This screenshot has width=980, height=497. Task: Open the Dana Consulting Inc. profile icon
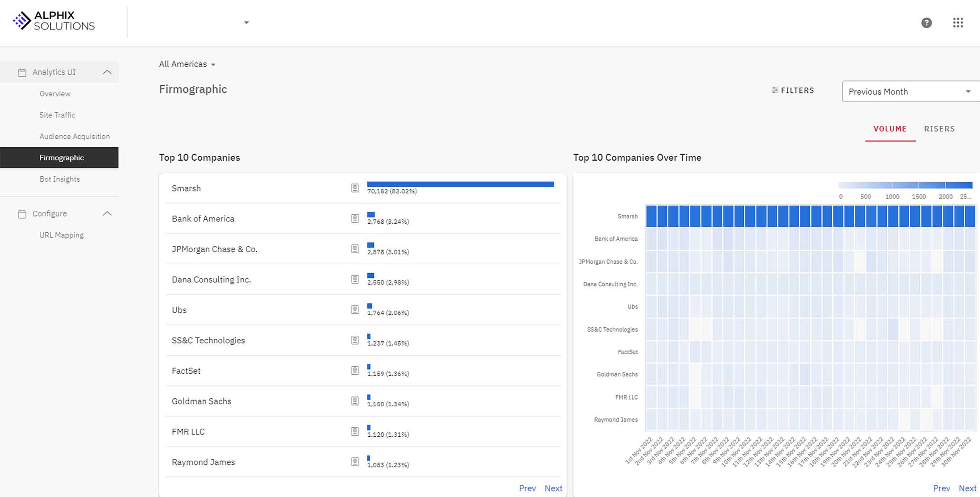click(x=354, y=279)
